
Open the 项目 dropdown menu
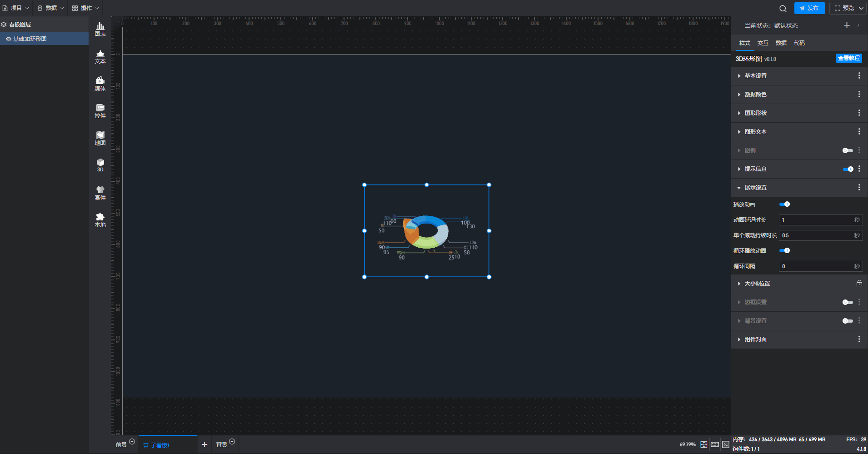coord(16,8)
